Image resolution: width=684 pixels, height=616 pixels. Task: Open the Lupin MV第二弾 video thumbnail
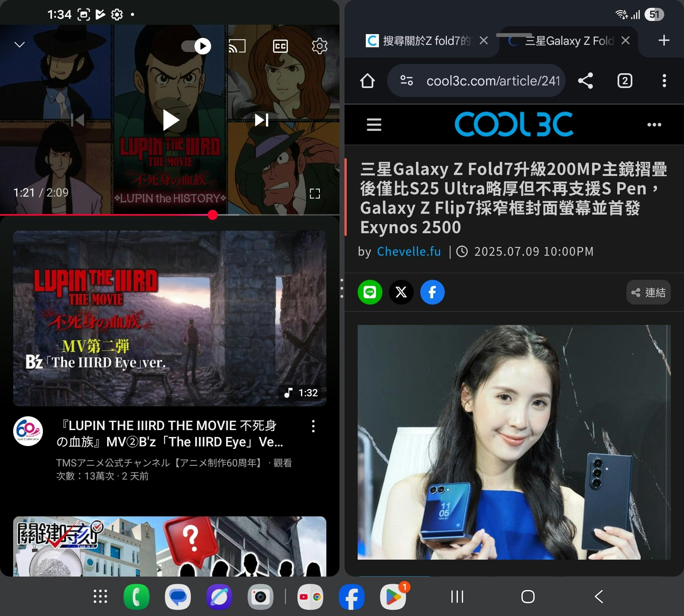(170, 318)
